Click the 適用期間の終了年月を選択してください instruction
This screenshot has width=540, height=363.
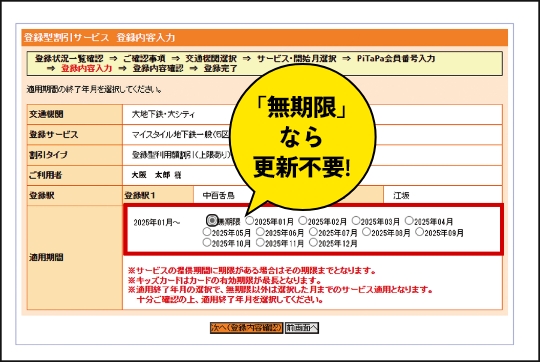(x=94, y=90)
